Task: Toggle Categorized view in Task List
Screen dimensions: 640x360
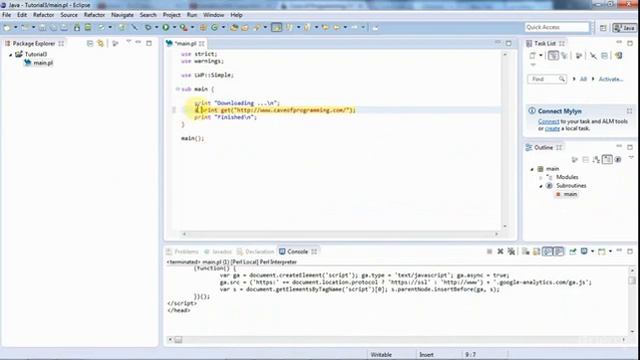Action: pyautogui.click(x=553, y=56)
